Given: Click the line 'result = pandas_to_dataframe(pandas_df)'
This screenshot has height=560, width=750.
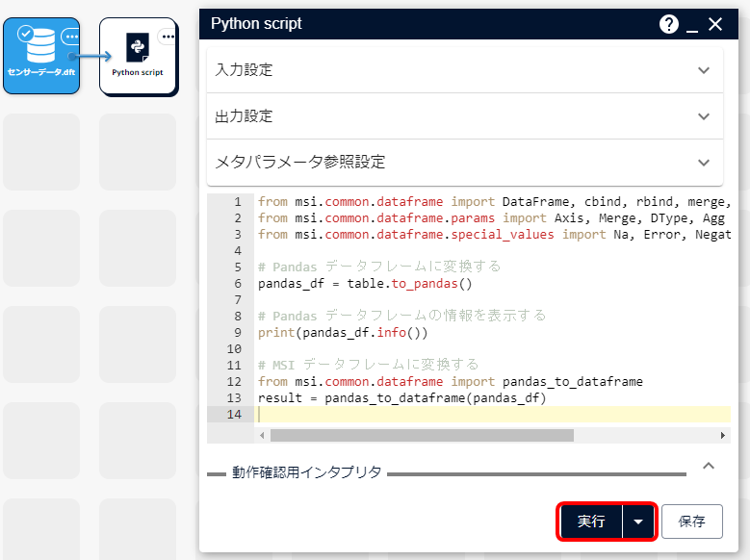Looking at the screenshot, I should (x=401, y=398).
